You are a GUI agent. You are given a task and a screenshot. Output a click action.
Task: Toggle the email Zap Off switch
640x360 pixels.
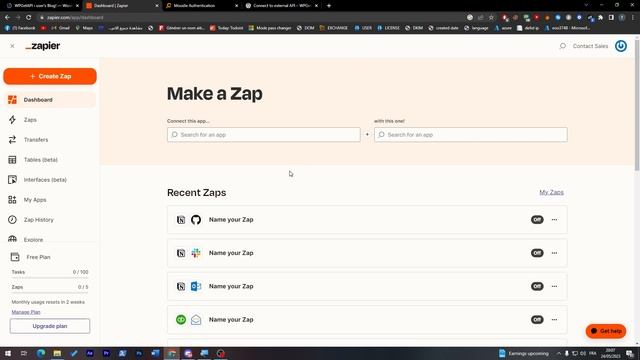(x=537, y=320)
